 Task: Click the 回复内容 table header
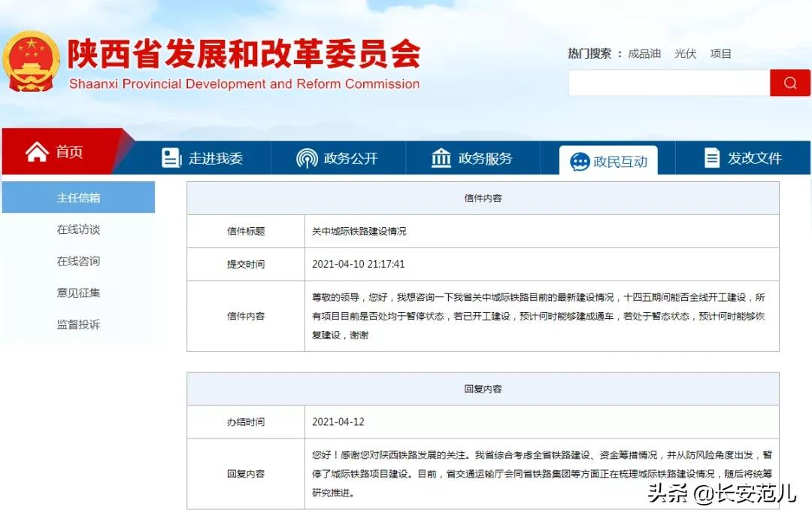pyautogui.click(x=483, y=388)
